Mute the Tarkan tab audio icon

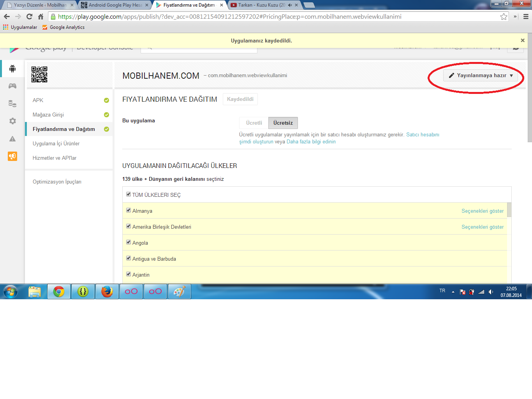click(x=290, y=5)
